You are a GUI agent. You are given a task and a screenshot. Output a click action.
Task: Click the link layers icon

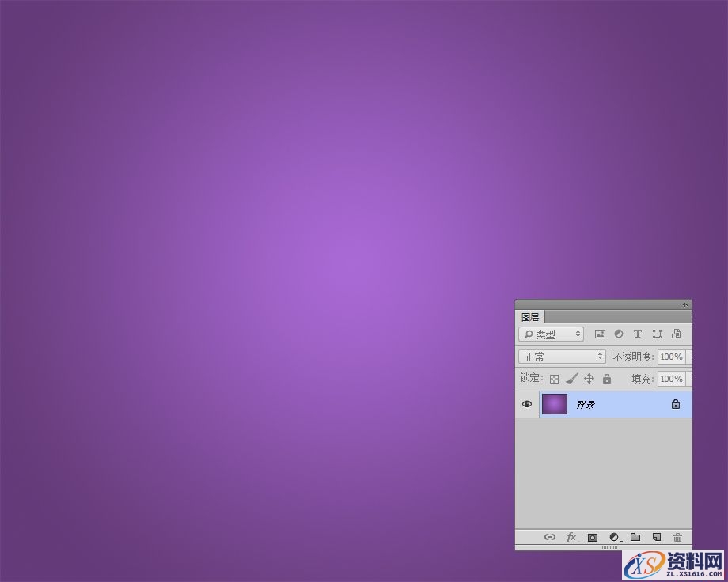550,537
